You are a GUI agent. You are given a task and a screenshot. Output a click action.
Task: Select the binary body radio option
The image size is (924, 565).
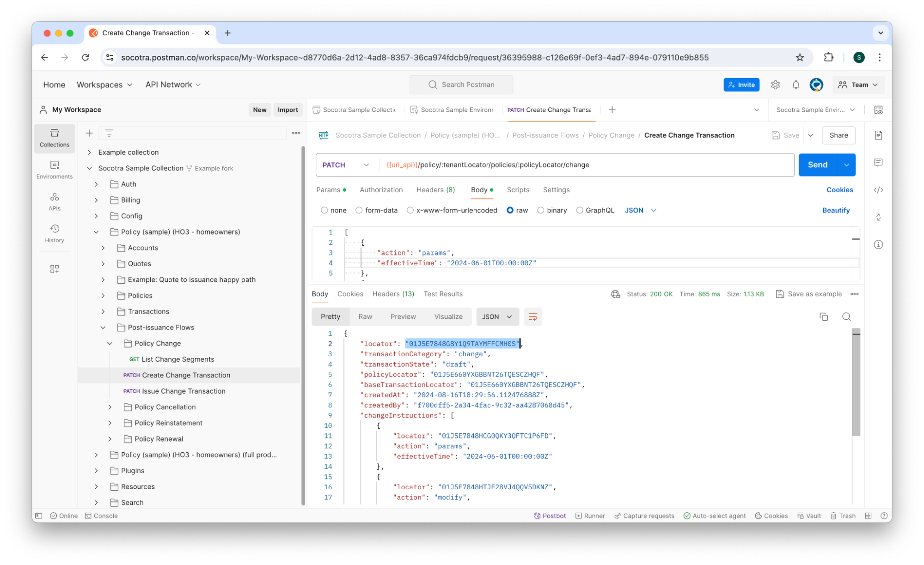tap(540, 210)
